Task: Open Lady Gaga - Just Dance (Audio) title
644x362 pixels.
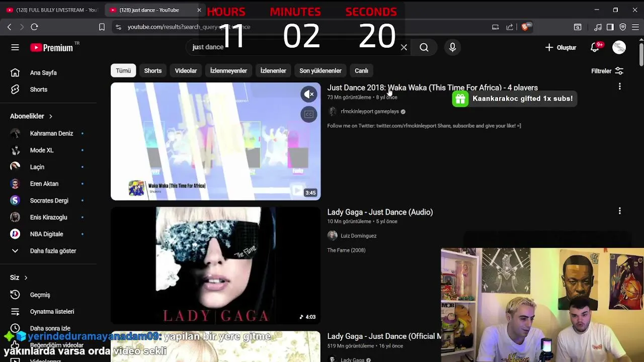Action: click(x=380, y=212)
